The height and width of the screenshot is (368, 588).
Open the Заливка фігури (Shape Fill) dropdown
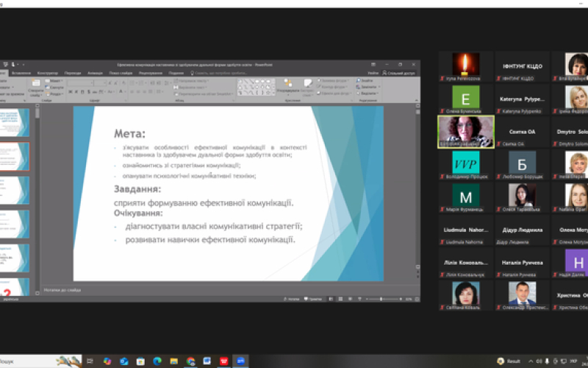(x=333, y=81)
